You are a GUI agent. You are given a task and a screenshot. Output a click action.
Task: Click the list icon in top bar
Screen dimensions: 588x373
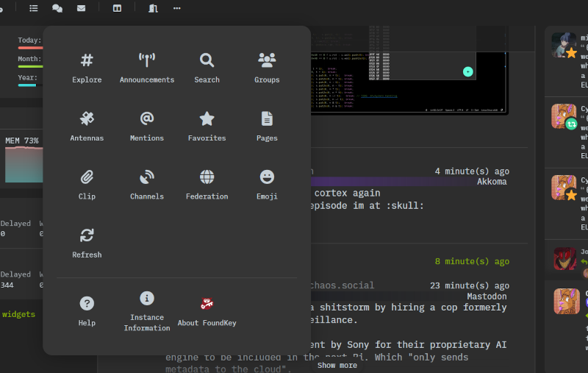point(33,8)
